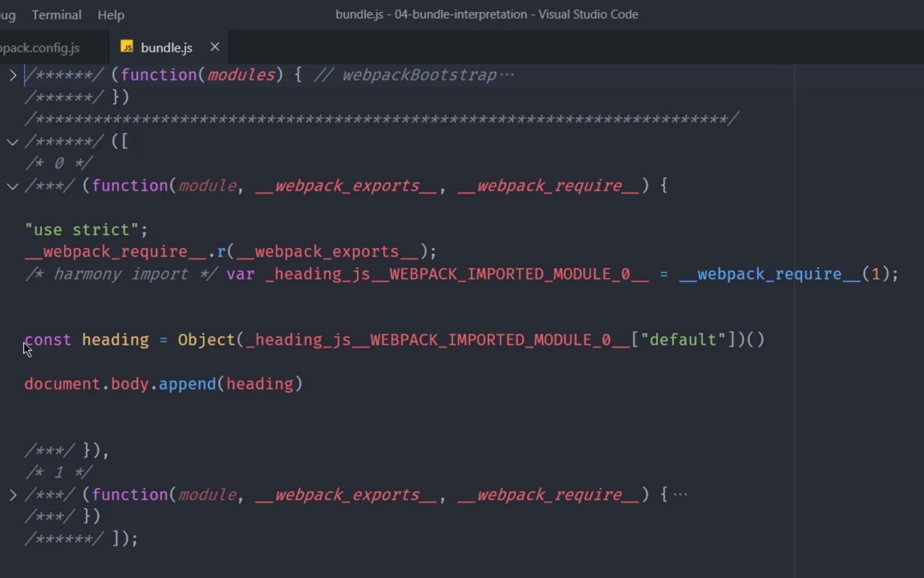Switch to the webpack.config.js tab
This screenshot has height=578, width=924.
40,48
